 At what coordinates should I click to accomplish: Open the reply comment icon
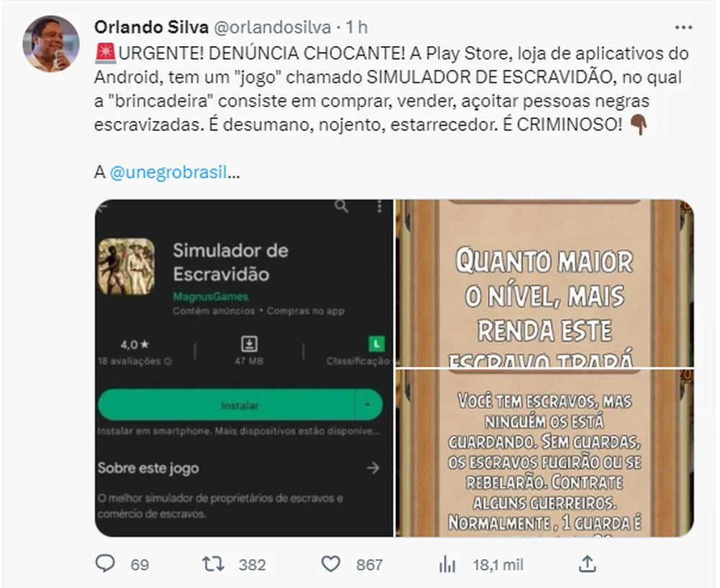tap(105, 564)
